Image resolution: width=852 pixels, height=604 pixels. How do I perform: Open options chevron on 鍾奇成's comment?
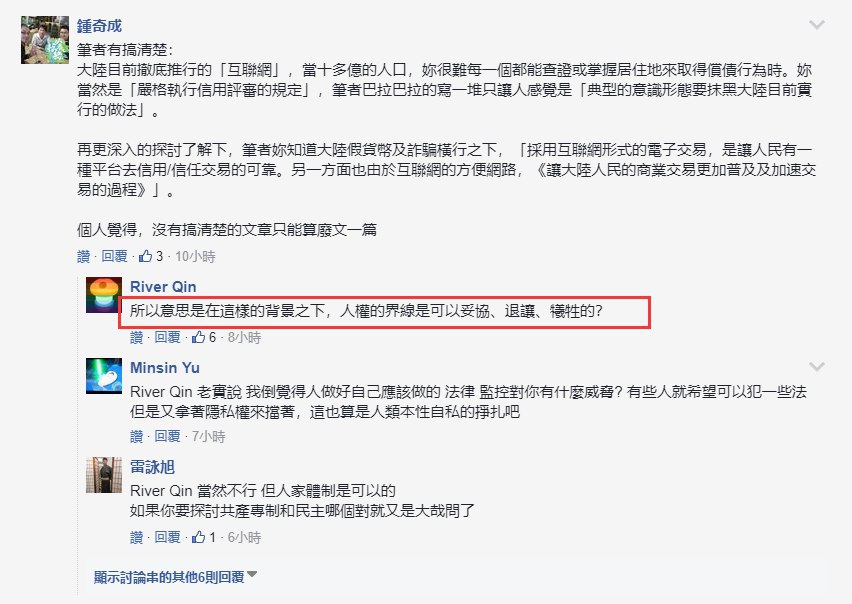[817, 24]
